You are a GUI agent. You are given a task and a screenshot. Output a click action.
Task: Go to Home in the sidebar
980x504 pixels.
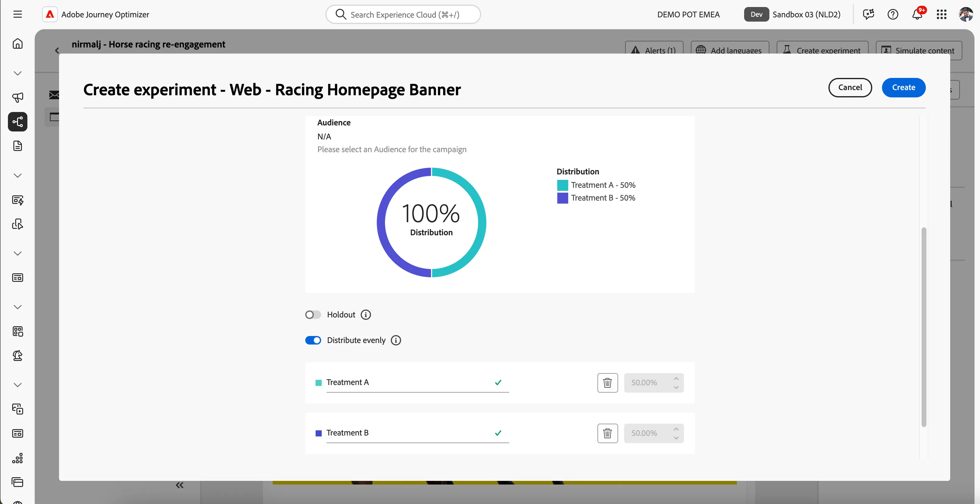coord(18,44)
